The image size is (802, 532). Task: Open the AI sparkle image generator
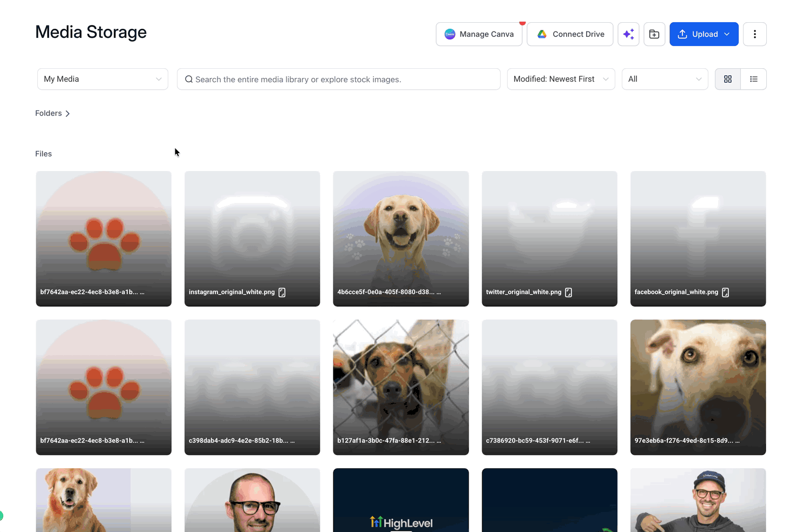pyautogui.click(x=628, y=34)
